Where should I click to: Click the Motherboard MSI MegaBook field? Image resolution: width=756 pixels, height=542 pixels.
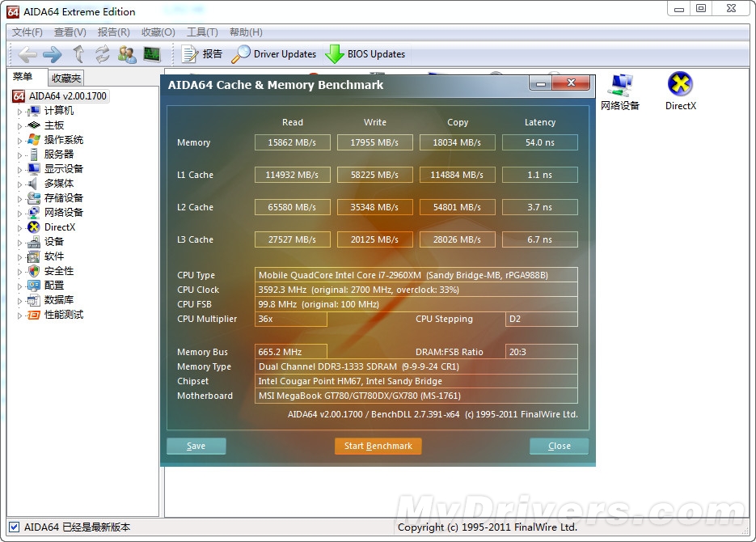point(416,396)
